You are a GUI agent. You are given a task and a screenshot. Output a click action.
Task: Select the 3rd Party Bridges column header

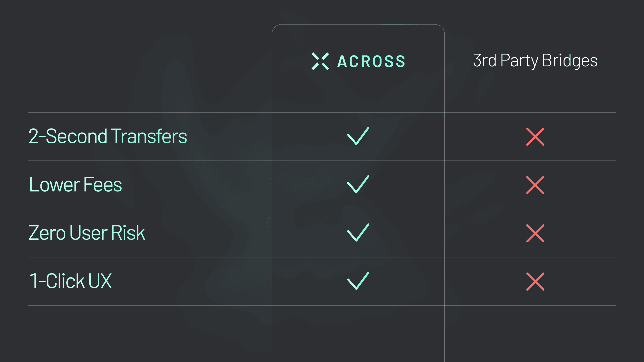tap(535, 61)
